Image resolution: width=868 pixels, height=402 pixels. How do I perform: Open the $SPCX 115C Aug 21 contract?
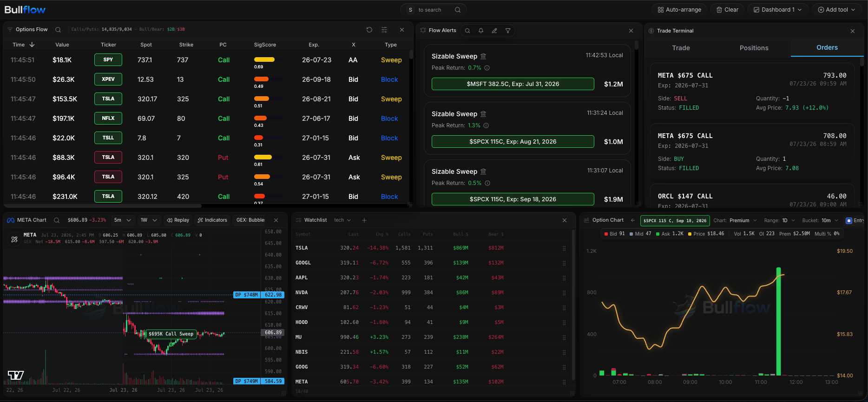[x=513, y=142]
